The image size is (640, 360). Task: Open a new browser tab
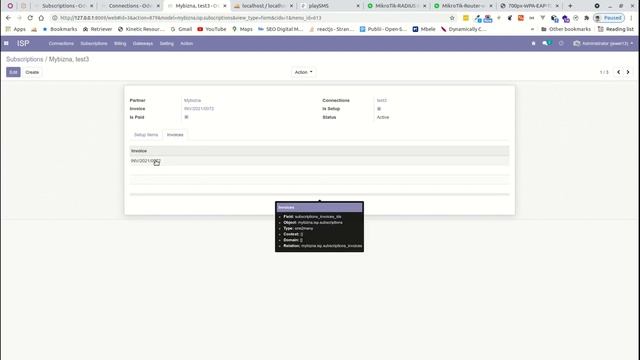(570, 6)
